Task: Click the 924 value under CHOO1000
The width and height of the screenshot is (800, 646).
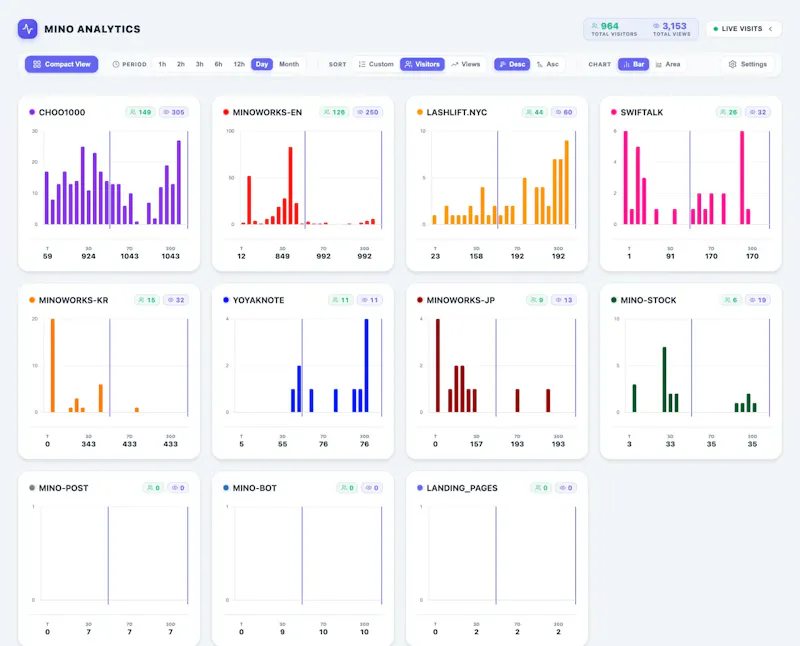Action: (x=88, y=256)
